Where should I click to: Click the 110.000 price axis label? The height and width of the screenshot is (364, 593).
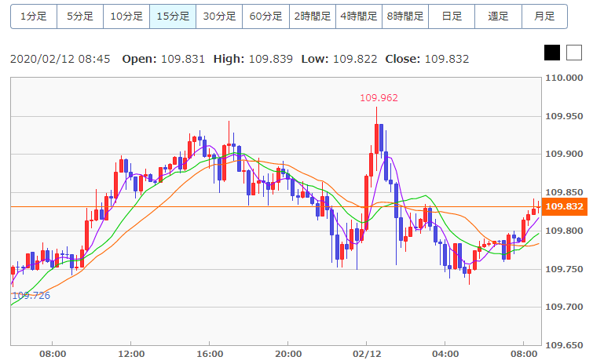point(564,78)
